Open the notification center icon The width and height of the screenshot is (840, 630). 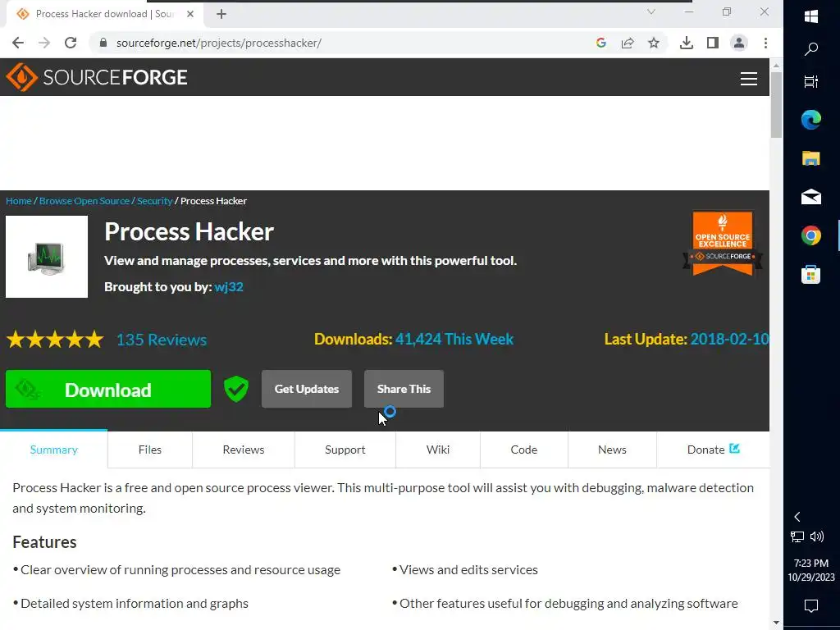[x=811, y=606]
